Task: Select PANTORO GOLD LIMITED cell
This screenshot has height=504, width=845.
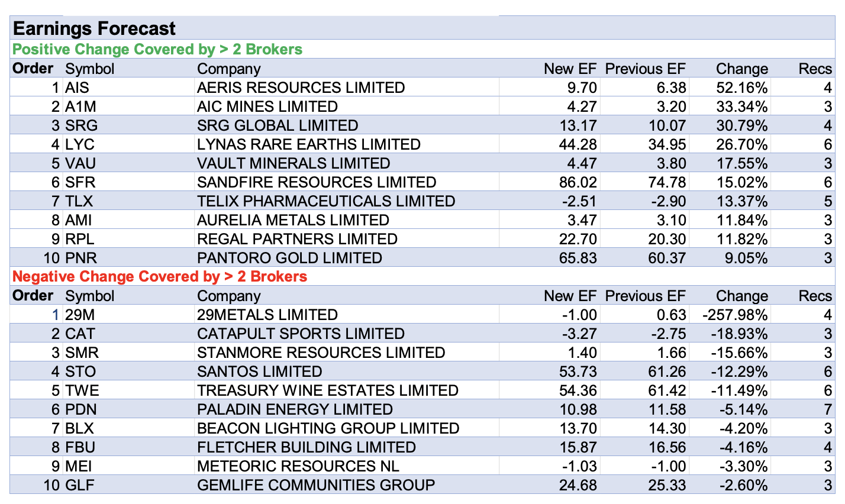Action: click(x=289, y=258)
